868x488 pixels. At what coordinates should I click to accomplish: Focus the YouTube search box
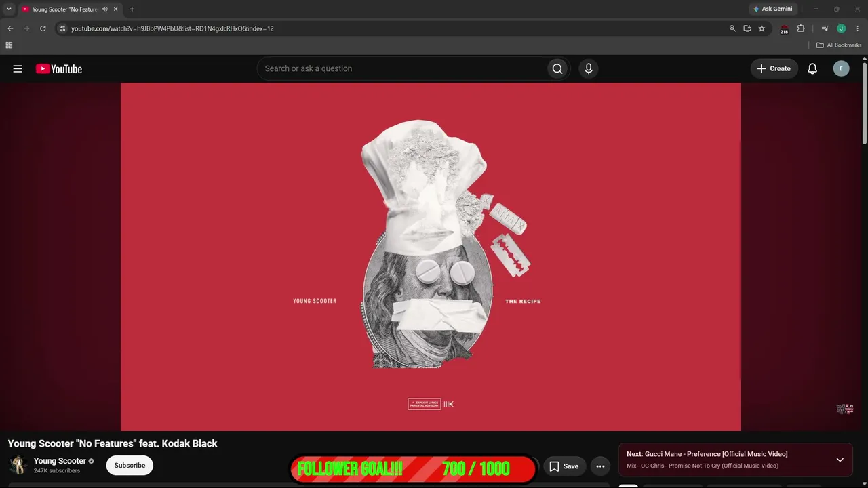[x=402, y=68]
